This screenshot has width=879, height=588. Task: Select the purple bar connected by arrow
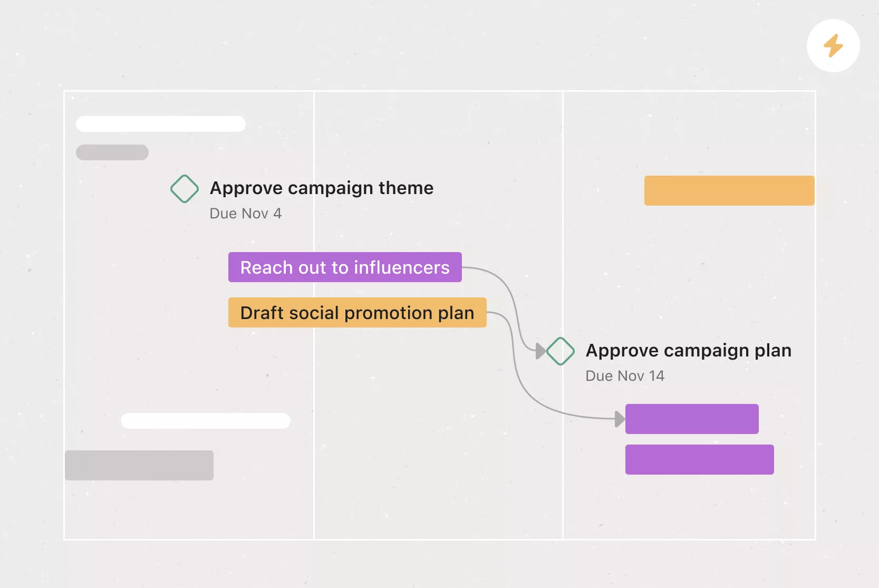coord(692,419)
